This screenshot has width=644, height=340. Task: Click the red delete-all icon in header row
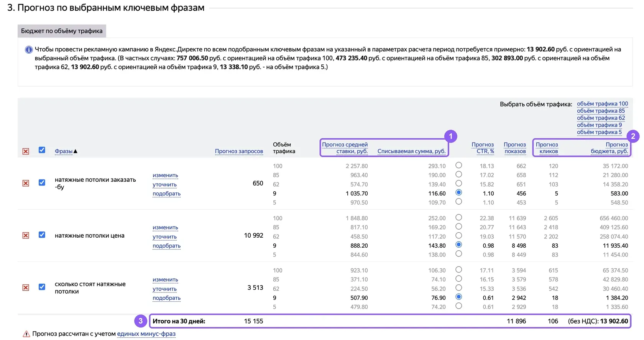(x=26, y=151)
